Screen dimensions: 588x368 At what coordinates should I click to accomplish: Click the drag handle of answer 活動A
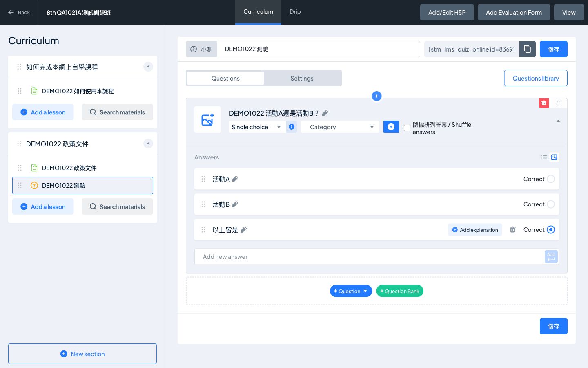click(203, 179)
